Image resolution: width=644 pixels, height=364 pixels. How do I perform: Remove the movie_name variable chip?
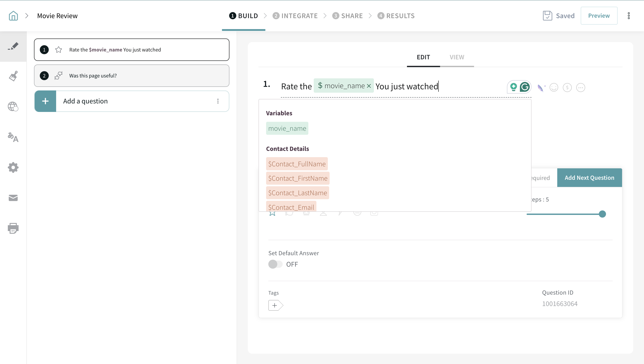(369, 86)
